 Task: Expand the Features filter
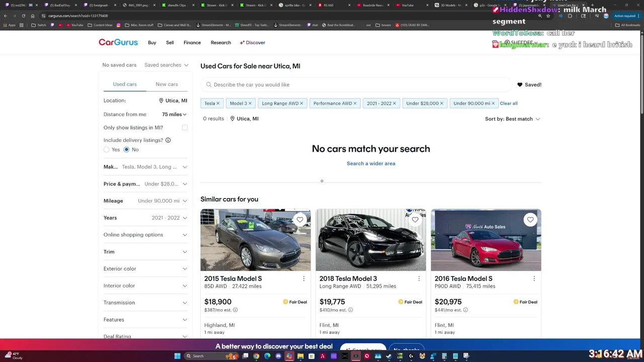(x=145, y=320)
